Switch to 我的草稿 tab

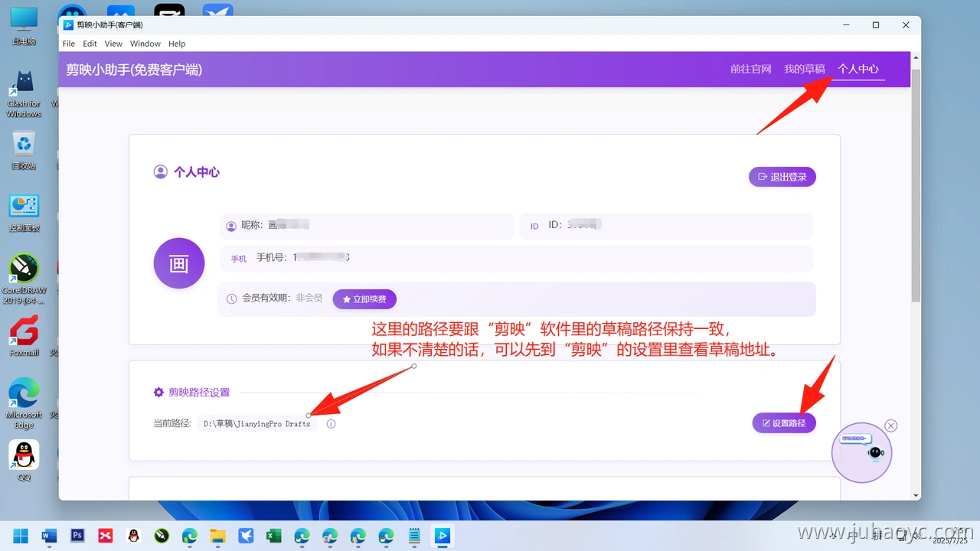click(x=804, y=69)
